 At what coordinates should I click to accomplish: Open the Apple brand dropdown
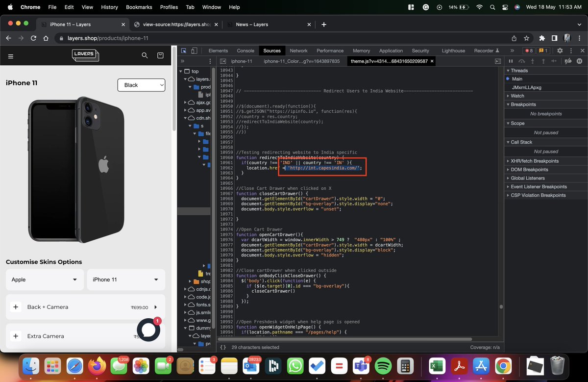tap(45, 280)
